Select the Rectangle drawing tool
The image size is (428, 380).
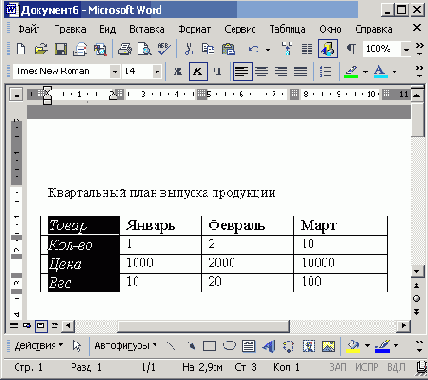(209, 346)
